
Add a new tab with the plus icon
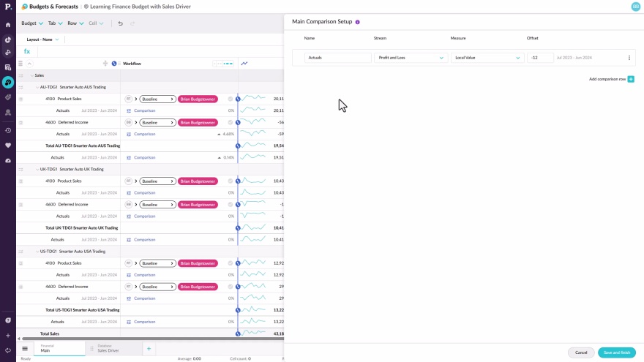149,348
